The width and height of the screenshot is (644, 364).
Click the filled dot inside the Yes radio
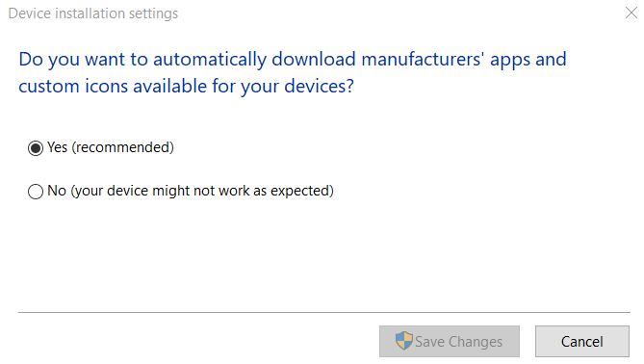point(36,148)
